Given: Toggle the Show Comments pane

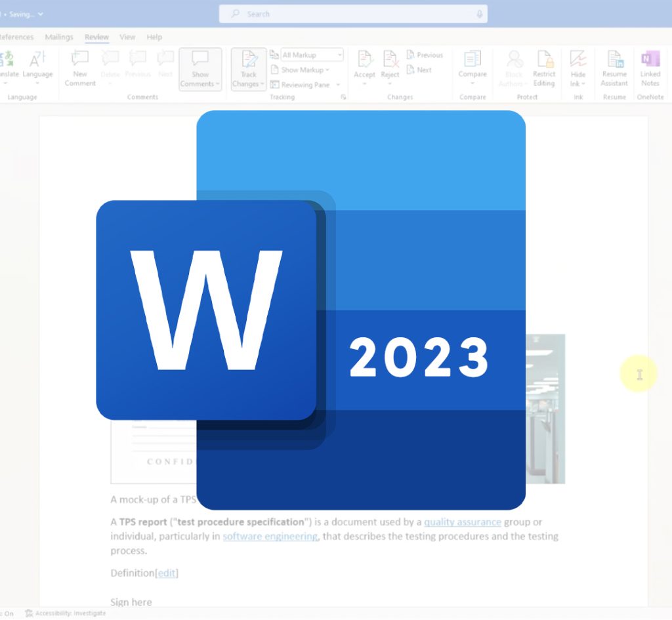Looking at the screenshot, I should click(x=199, y=69).
